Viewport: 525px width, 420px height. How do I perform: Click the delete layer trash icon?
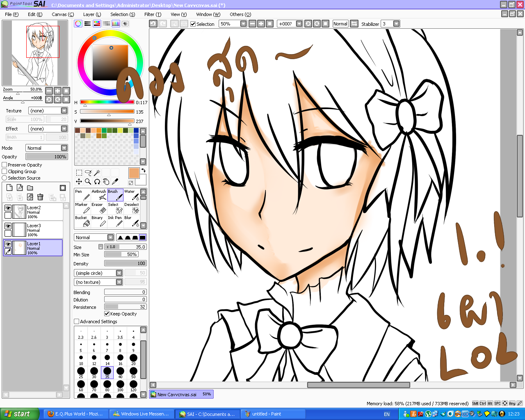click(40, 197)
